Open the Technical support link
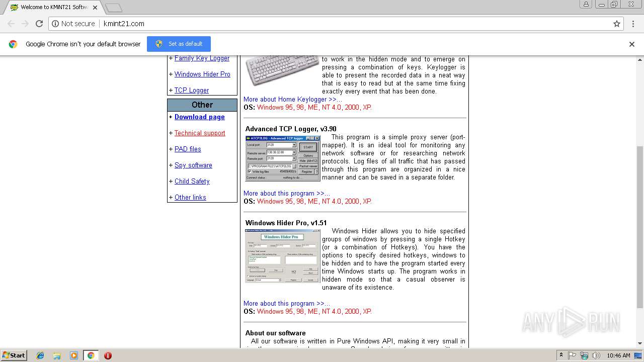 (x=200, y=133)
